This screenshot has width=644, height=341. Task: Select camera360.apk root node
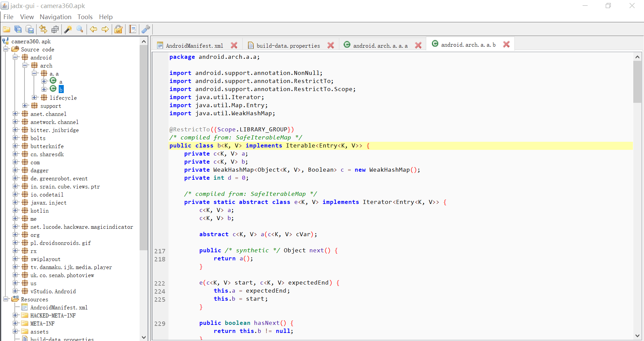31,41
